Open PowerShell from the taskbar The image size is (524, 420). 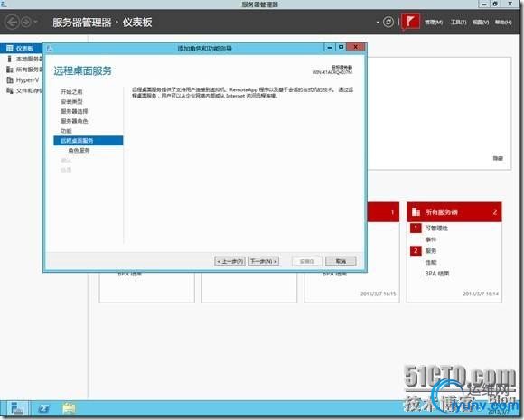coord(43,408)
